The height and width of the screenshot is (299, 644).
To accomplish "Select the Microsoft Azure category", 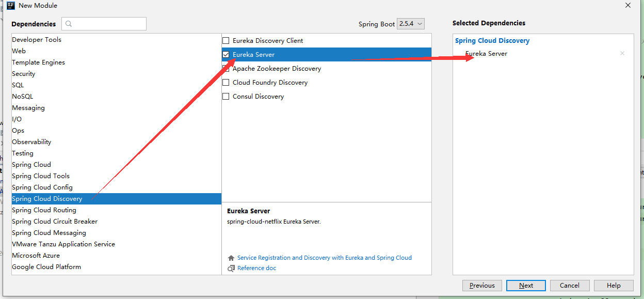I will tap(117, 256).
